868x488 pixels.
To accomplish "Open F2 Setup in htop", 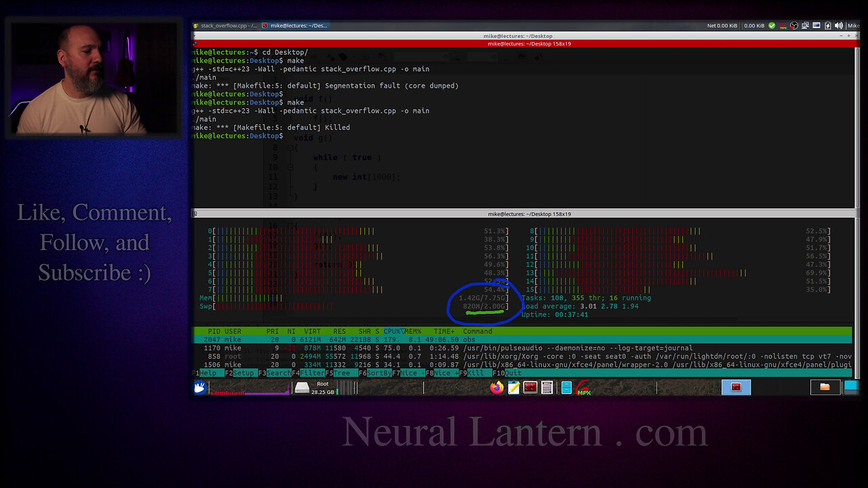I will coord(241,373).
